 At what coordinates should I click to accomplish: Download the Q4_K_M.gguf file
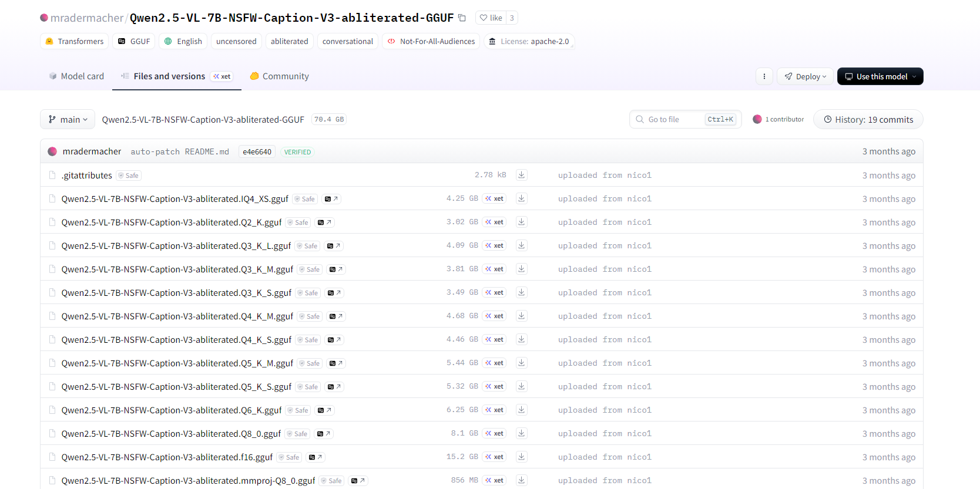[x=521, y=316]
